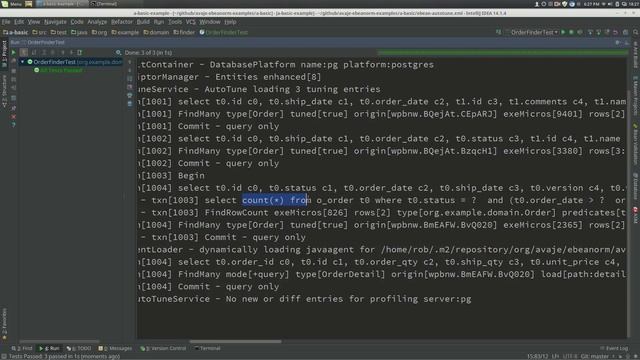This screenshot has height=360, width=640.
Task: Open TODO tool window tab
Action: coord(79,349)
